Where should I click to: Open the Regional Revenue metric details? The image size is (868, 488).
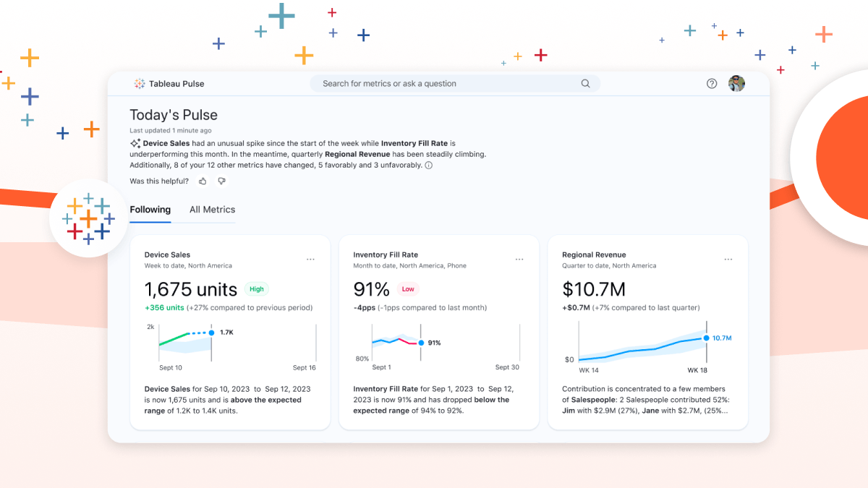595,254
